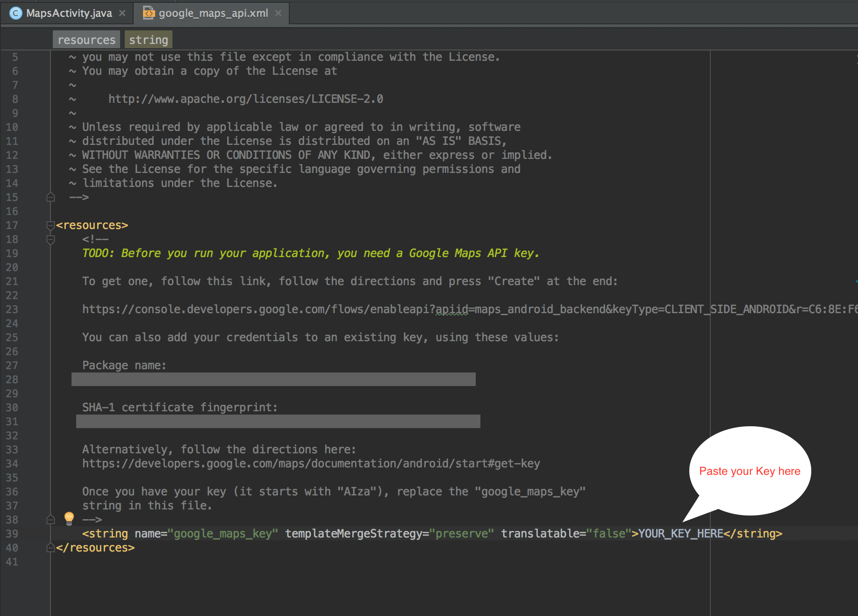
Task: Click the XML file icon on google_maps_api tab
Action: tap(149, 13)
